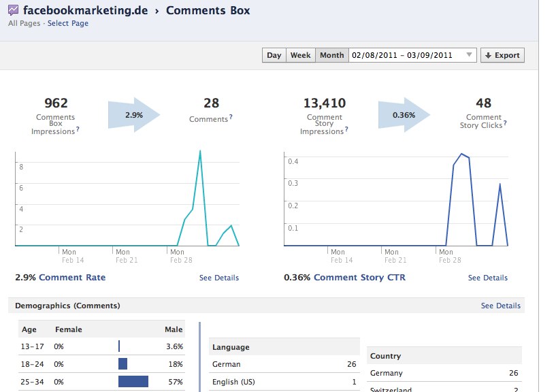Open the Select Page link
556x392 pixels.
pos(68,23)
